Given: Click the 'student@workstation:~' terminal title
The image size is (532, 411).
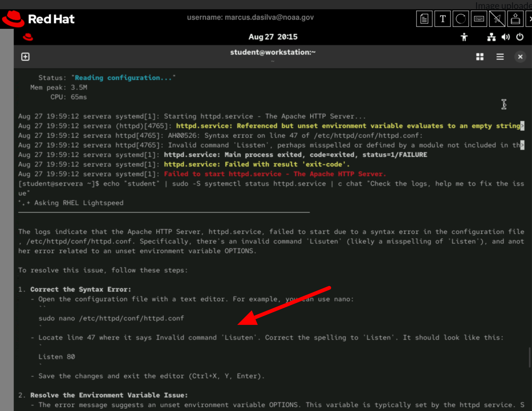Looking at the screenshot, I should coord(273,52).
